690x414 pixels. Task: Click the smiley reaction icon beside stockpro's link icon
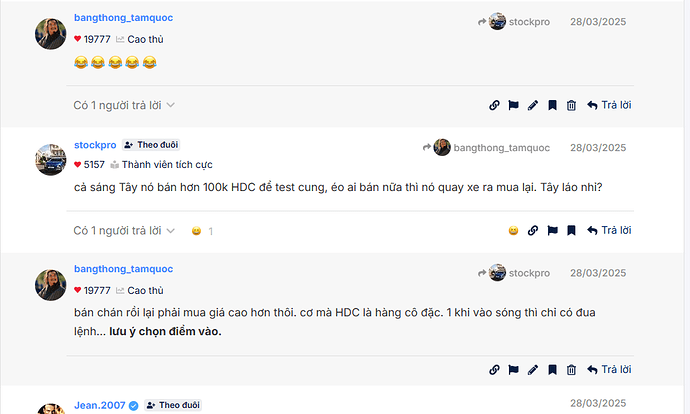coord(513,231)
